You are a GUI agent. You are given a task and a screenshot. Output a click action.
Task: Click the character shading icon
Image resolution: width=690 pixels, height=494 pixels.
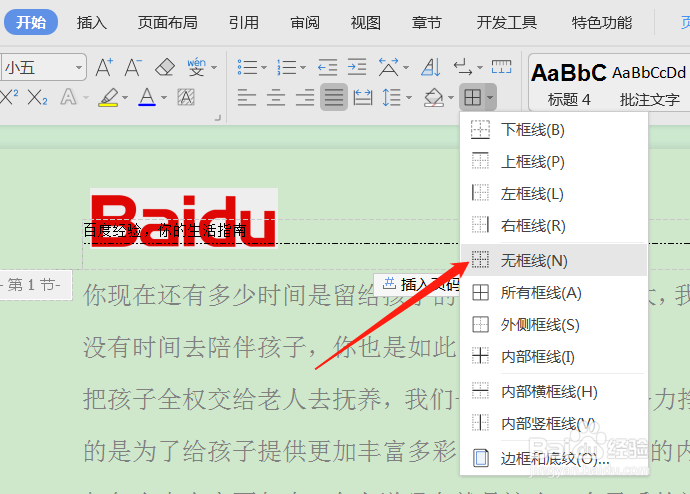click(186, 97)
